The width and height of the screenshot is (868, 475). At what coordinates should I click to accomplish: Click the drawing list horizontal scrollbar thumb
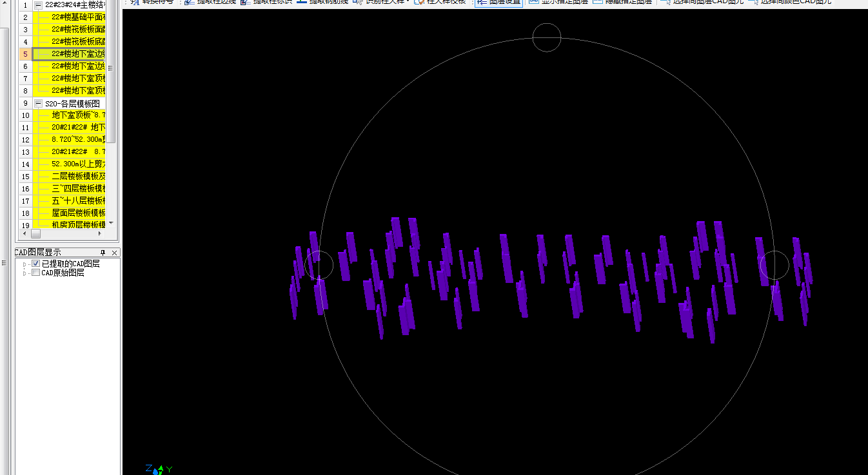click(x=35, y=234)
